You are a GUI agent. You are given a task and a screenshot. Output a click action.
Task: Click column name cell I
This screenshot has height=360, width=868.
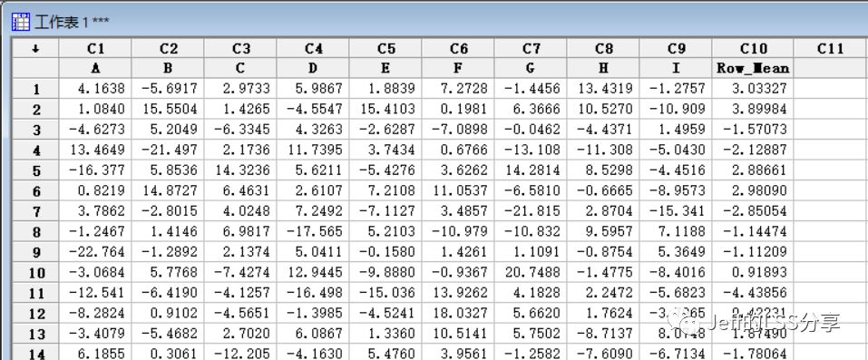point(676,68)
